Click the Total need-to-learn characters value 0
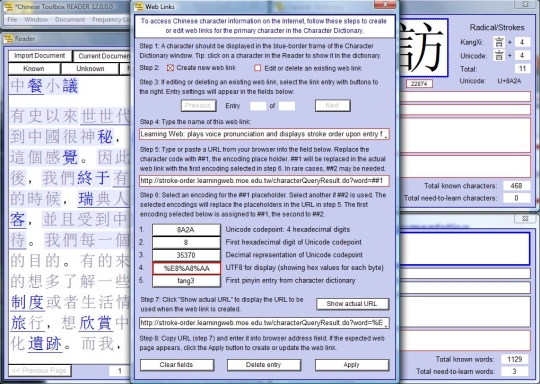 (x=516, y=198)
